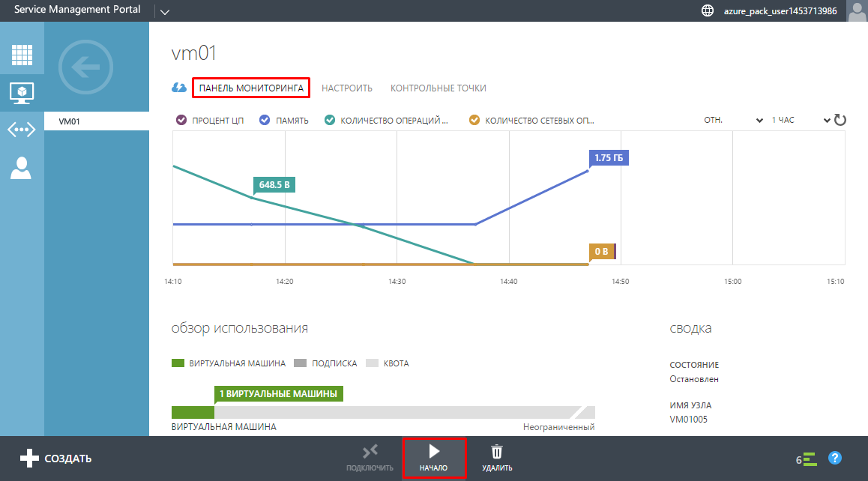The height and width of the screenshot is (481, 868).
Task: Toggle the КОЛИЧЕСТВО ОПЕРАЦИЙ metric checkbox
Action: coord(330,120)
